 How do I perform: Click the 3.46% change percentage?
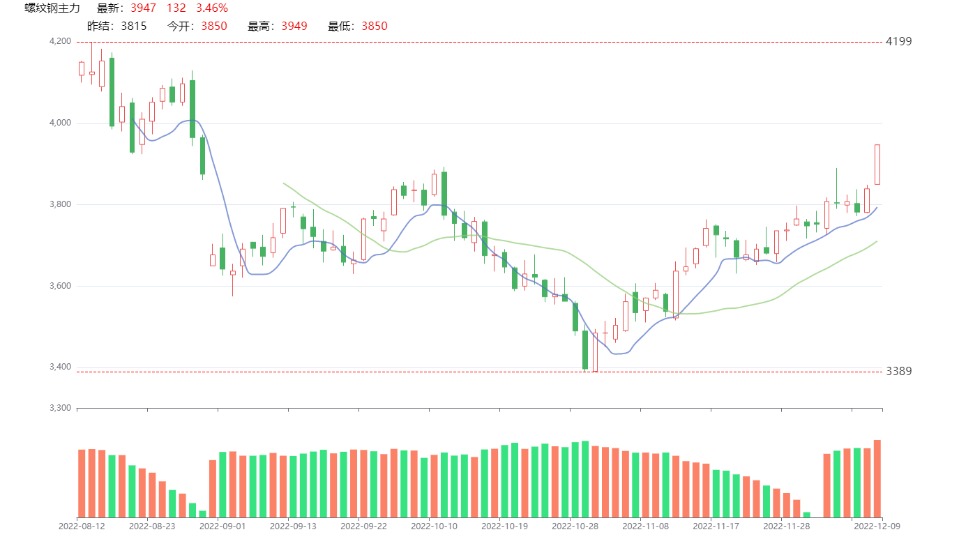click(214, 8)
